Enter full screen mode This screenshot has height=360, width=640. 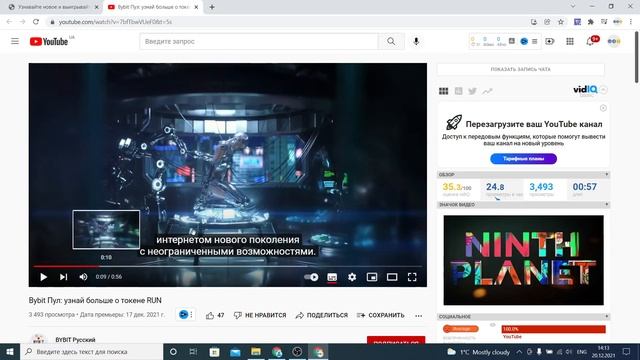tap(412, 277)
